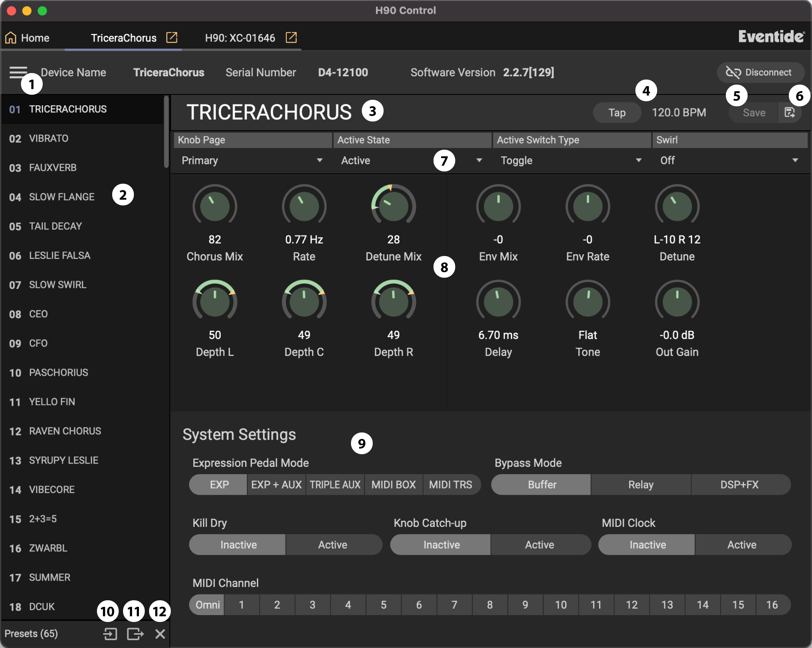Set Bypass Mode to Relay

(x=640, y=485)
